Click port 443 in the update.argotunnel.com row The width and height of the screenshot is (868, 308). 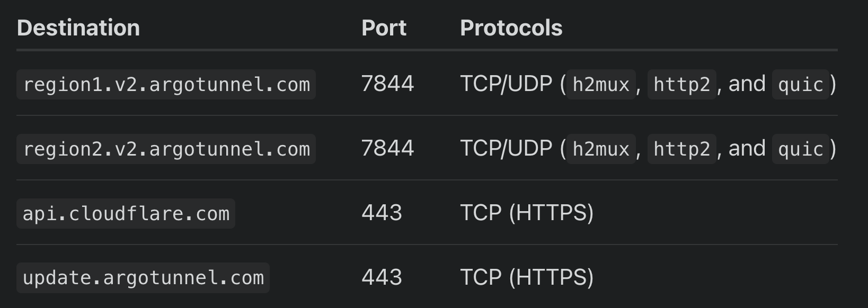[382, 278]
